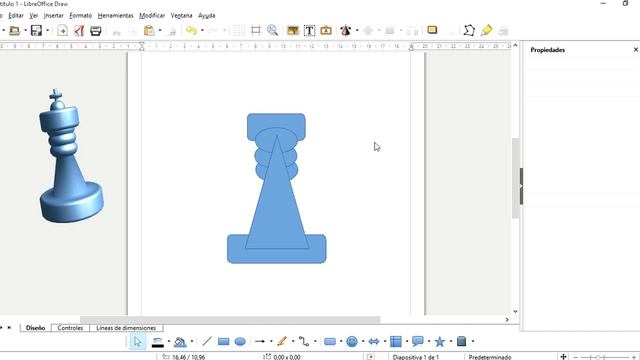The height and width of the screenshot is (360, 640).
Task: Insert a text box
Action: (309, 31)
